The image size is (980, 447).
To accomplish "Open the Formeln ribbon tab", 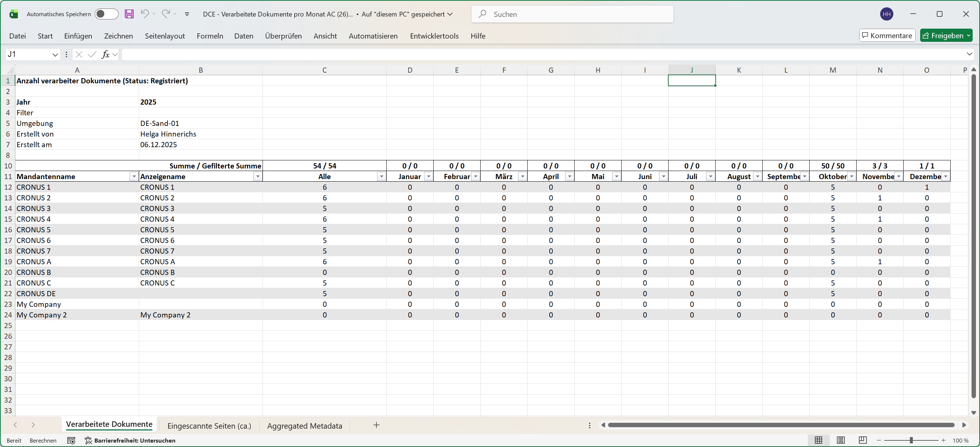I will tap(210, 36).
